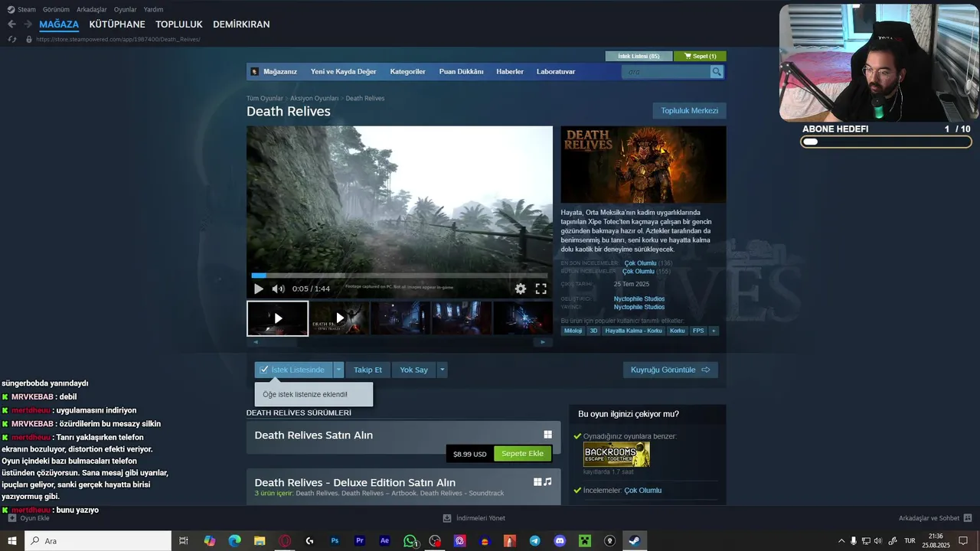Open TOPLULUK community tab

click(x=179, y=24)
